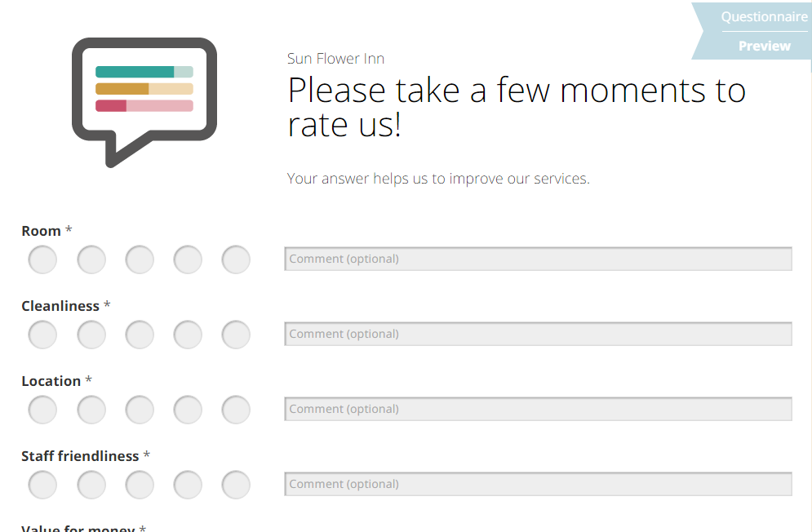Select the third Staff friendliness rating circle
Image resolution: width=812 pixels, height=532 pixels.
coord(140,485)
